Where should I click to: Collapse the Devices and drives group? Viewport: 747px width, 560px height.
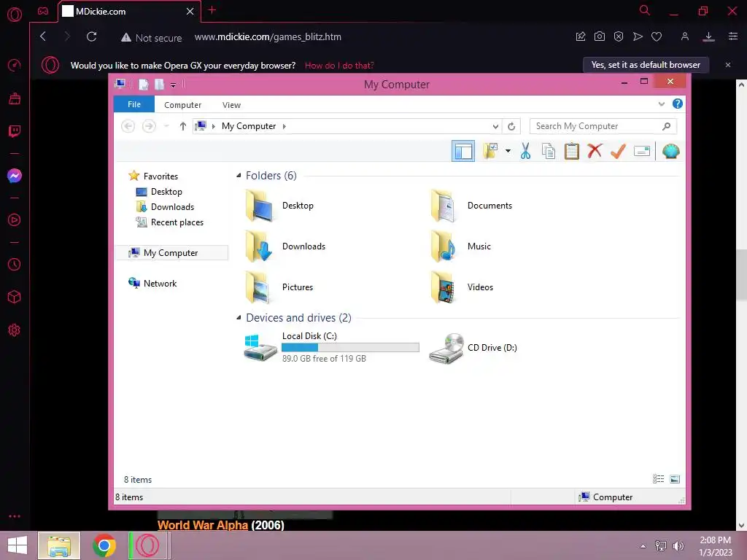coord(239,318)
